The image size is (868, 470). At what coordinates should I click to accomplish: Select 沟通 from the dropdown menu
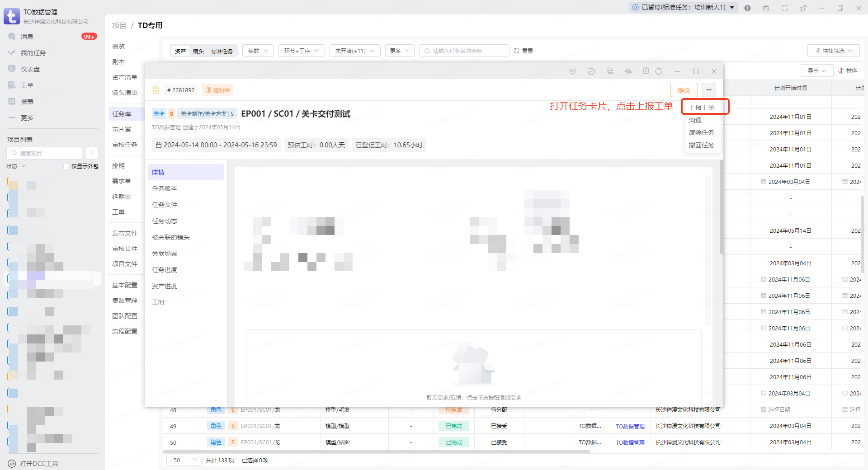tap(695, 121)
